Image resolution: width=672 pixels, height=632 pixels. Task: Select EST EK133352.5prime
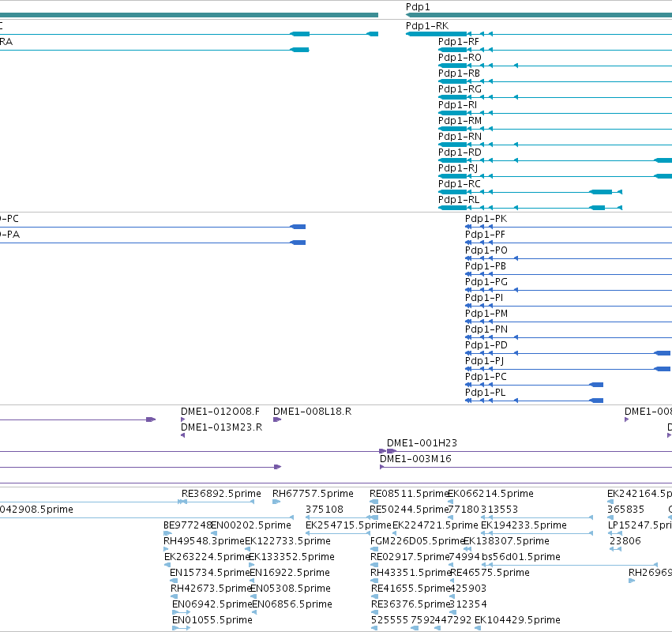pos(291,558)
